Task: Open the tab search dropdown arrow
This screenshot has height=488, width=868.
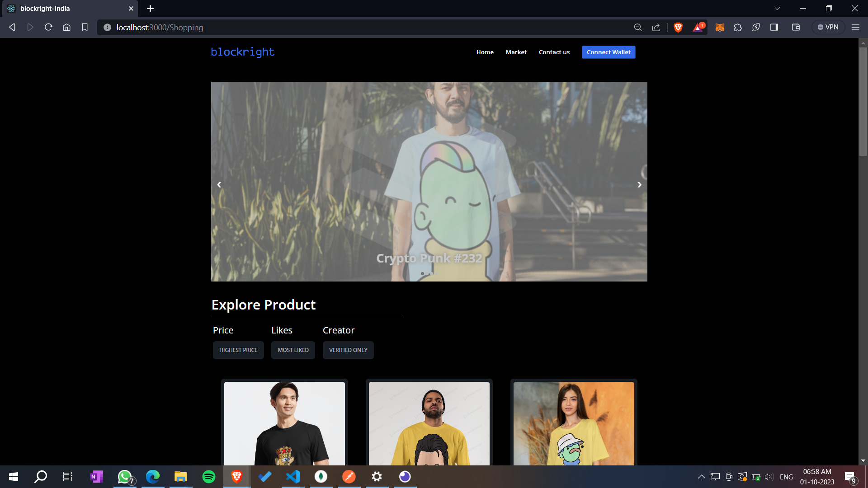Action: [x=777, y=9]
